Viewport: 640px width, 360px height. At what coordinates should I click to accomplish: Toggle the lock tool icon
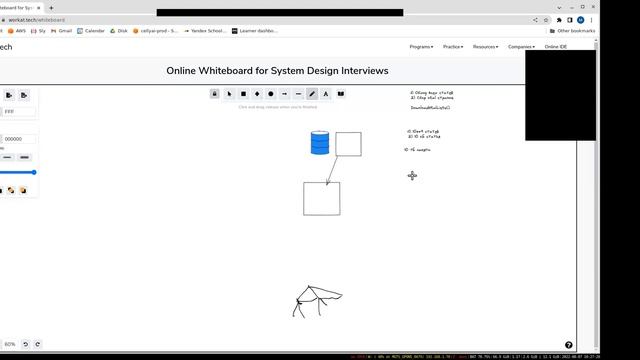coord(214,94)
